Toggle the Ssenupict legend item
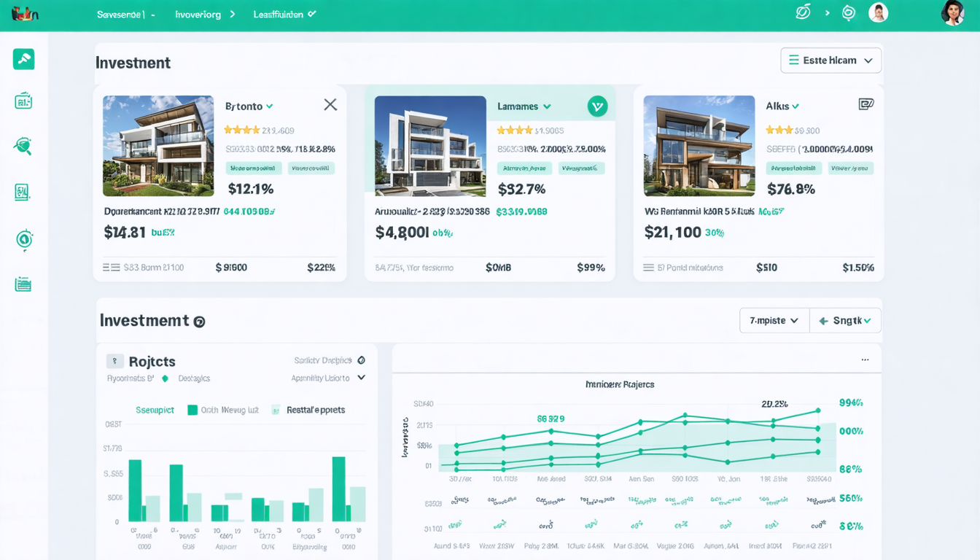Viewport: 980px width, 560px height. 155,410
